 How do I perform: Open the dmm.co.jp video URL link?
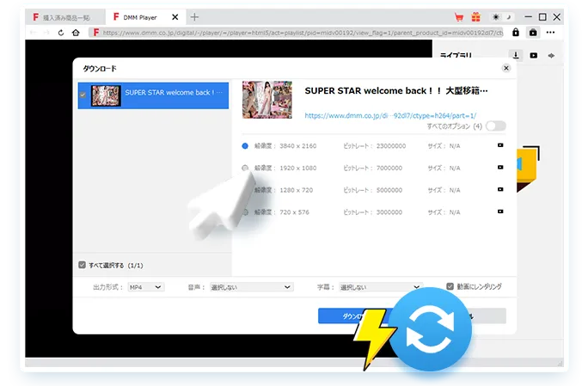pyautogui.click(x=390, y=115)
